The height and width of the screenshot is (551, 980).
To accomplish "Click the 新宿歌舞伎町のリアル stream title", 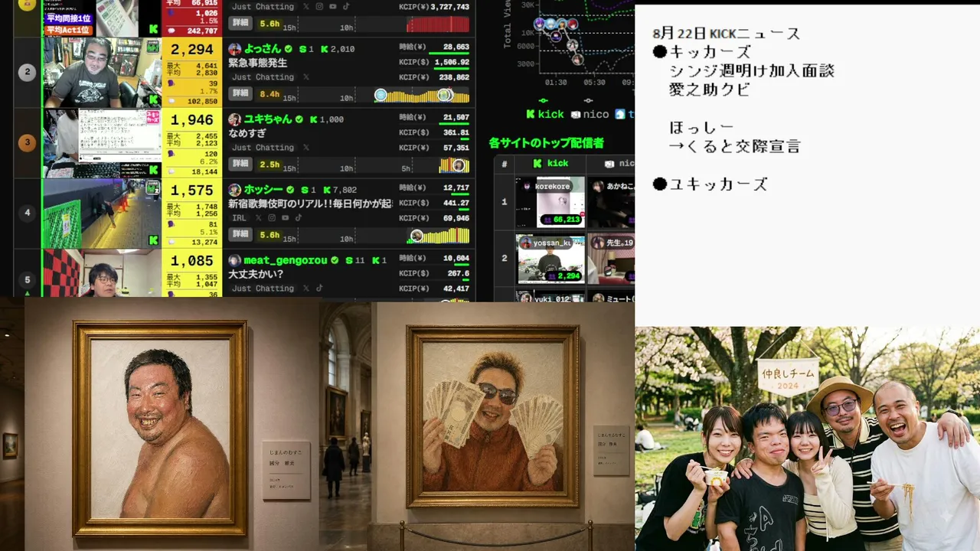I will (x=310, y=204).
